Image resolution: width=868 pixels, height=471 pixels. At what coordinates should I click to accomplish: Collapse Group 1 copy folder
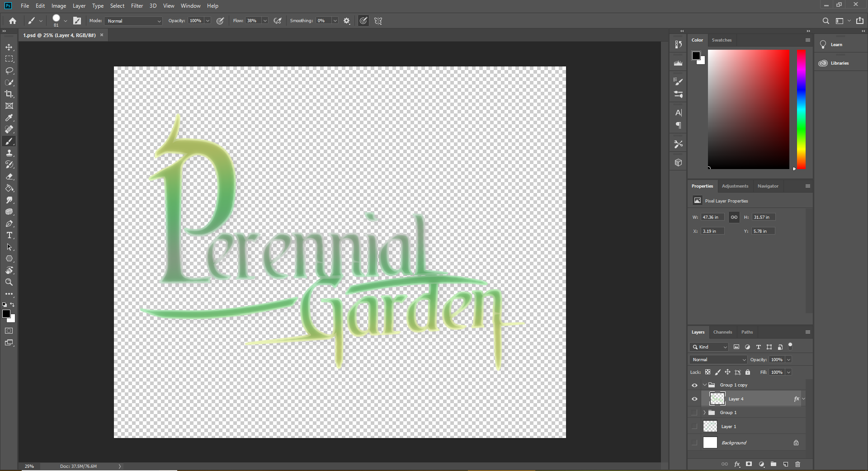pyautogui.click(x=704, y=385)
